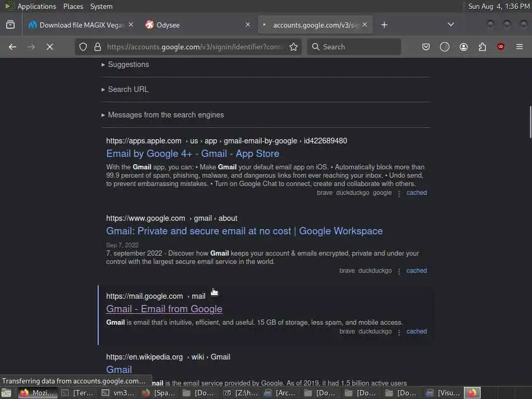The height and width of the screenshot is (399, 532).
Task: Switch to the [Visu... taskbar window
Action: (443, 393)
